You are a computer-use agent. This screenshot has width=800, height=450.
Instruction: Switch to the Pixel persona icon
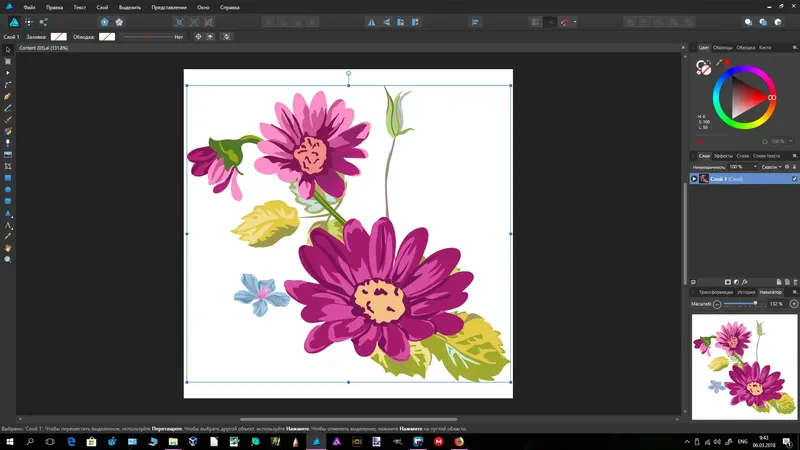point(28,21)
